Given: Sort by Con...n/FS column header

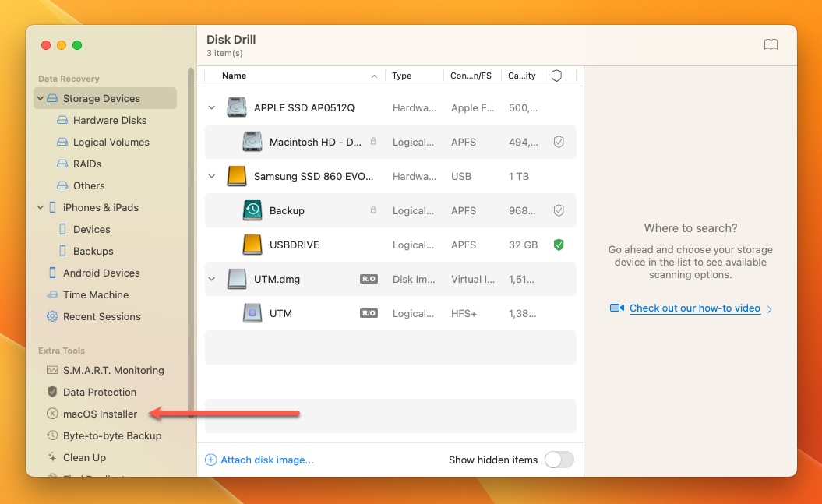Looking at the screenshot, I should (x=471, y=76).
